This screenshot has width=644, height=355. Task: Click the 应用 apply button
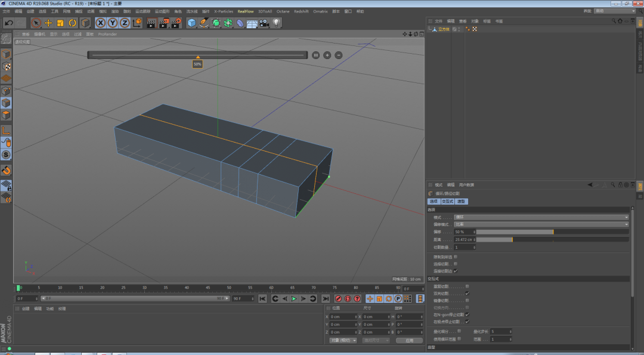(x=409, y=340)
